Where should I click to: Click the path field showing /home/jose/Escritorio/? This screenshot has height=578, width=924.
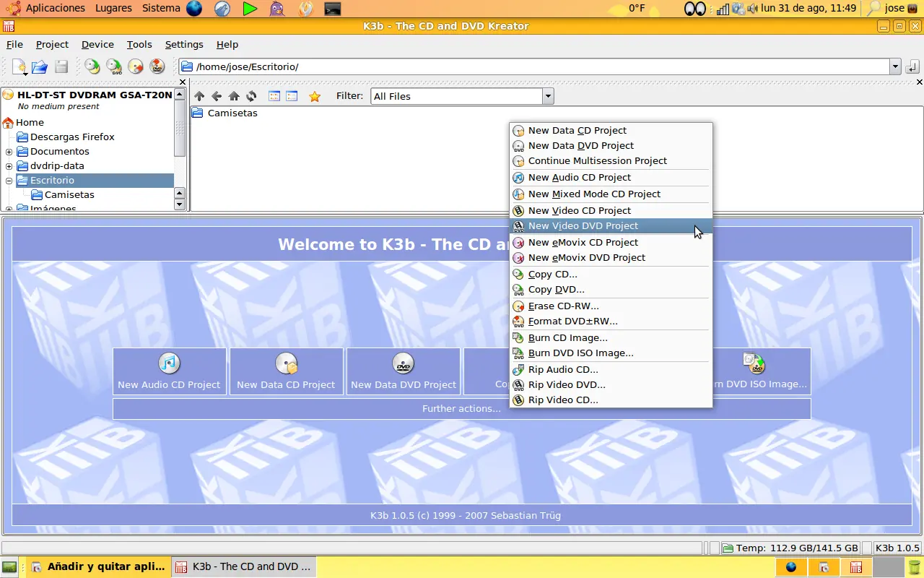[534, 67]
